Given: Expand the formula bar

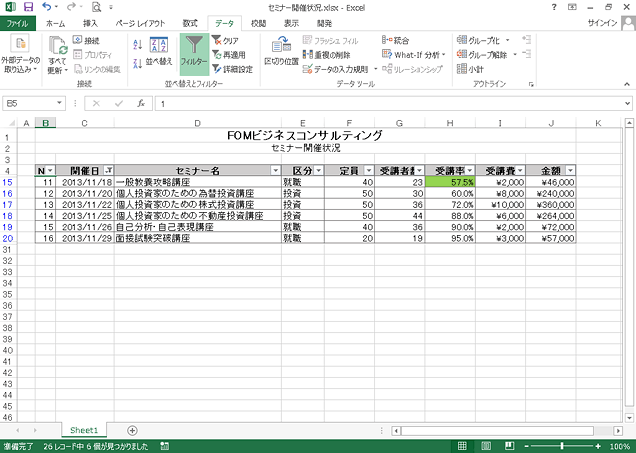Looking at the screenshot, I should (x=628, y=104).
